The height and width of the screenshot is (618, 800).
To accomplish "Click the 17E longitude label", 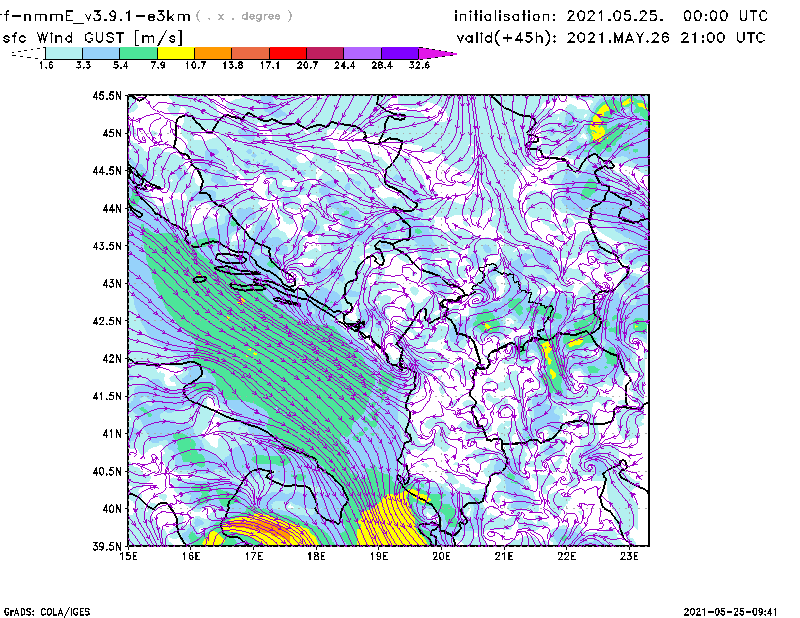I will click(x=254, y=556).
